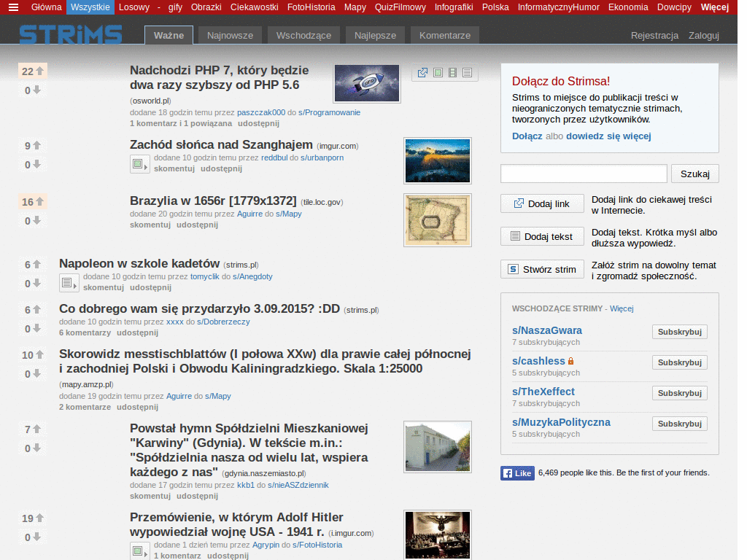Viewport: 747px width, 560px height.
Task: Open the Więcej strims dropdown
Action: click(715, 7)
